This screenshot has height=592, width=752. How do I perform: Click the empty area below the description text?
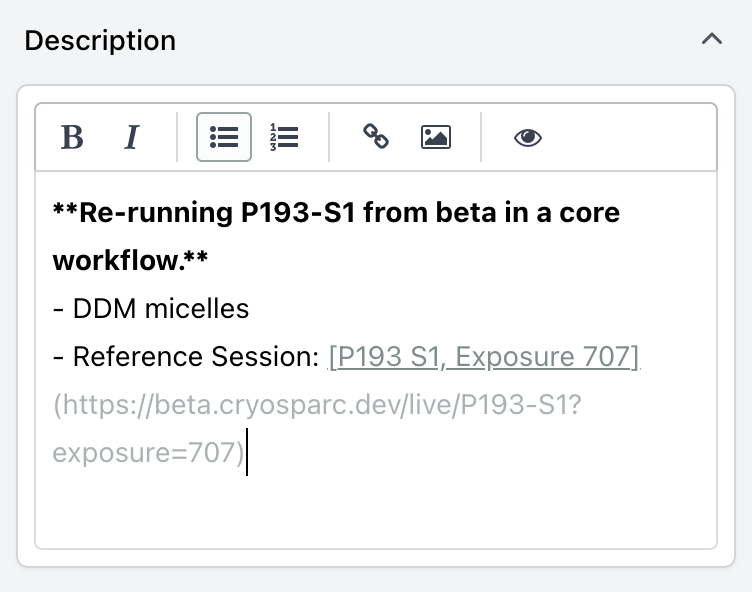(375, 510)
